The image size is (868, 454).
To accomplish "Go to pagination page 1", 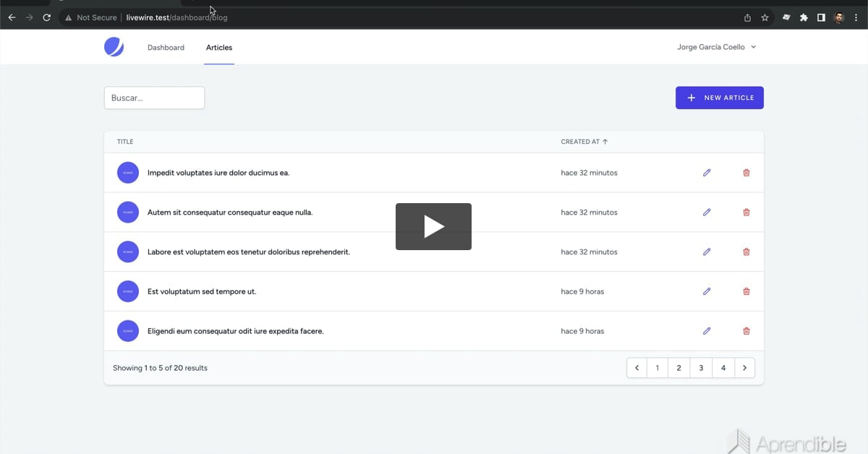I will pos(657,368).
